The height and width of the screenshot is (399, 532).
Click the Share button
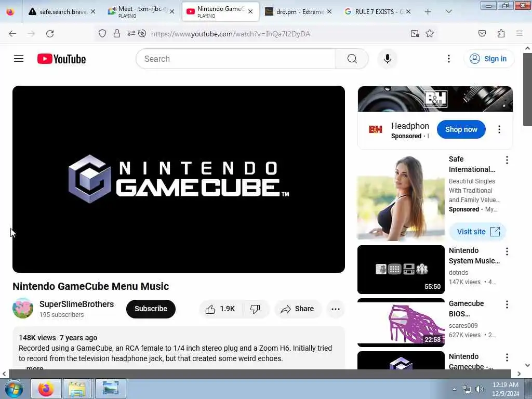pos(298,309)
